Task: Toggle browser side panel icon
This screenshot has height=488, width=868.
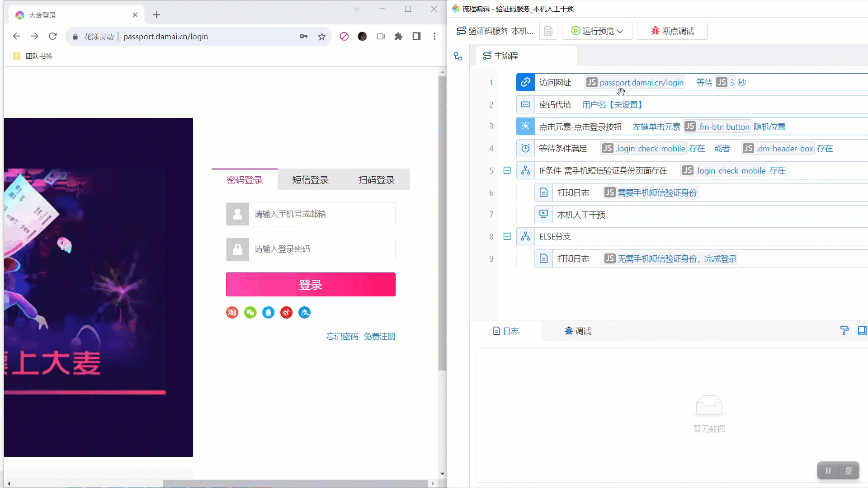Action: tap(416, 37)
